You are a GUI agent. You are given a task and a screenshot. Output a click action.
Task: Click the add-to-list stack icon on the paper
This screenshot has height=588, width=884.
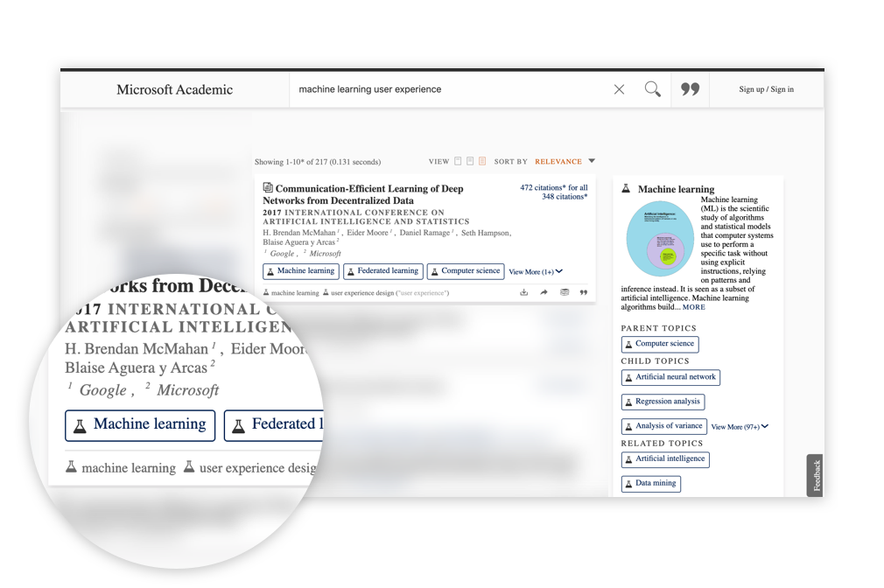tap(565, 292)
